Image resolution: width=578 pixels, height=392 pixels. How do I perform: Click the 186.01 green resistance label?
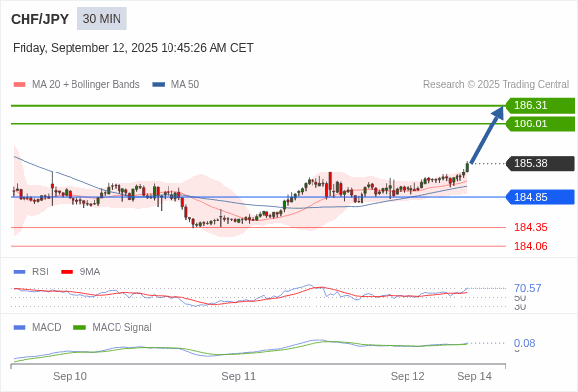[540, 123]
